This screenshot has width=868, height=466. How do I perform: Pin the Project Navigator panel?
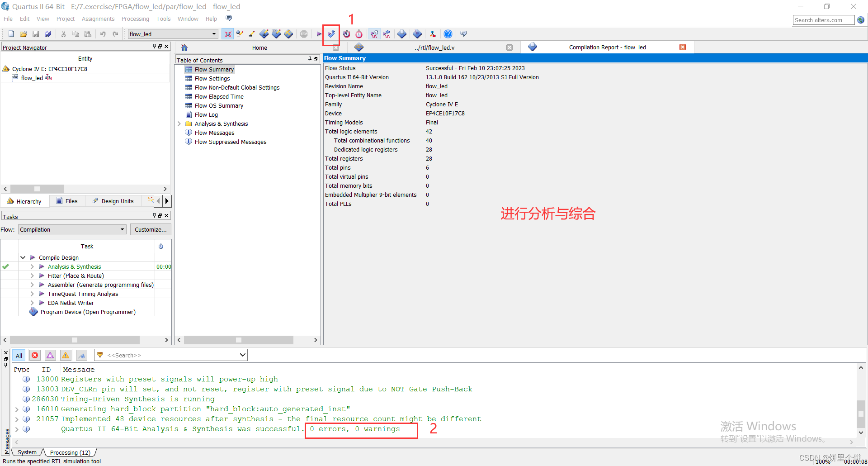154,46
